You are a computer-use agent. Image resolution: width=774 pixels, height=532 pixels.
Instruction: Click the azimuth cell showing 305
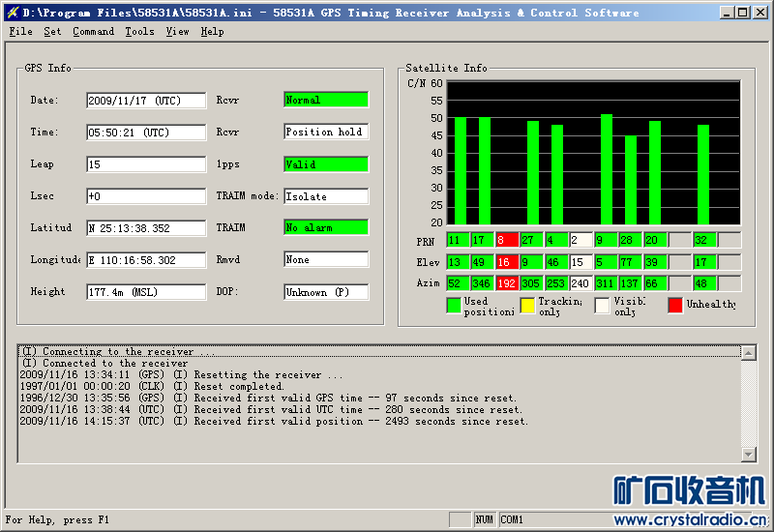531,283
